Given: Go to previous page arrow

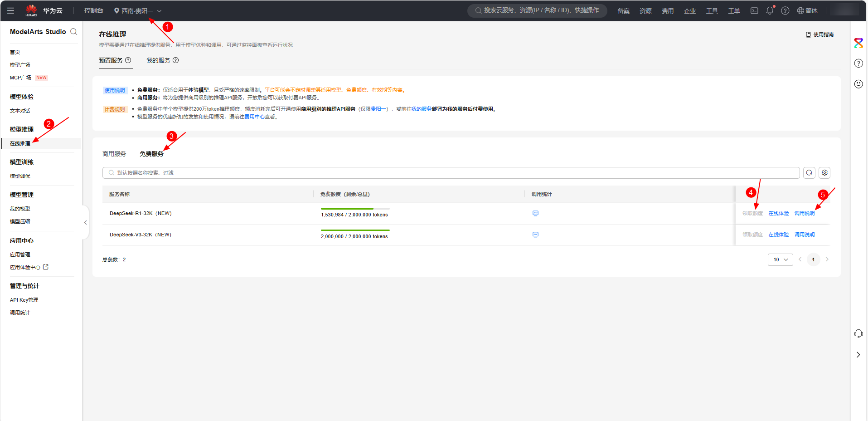Looking at the screenshot, I should click(x=800, y=259).
